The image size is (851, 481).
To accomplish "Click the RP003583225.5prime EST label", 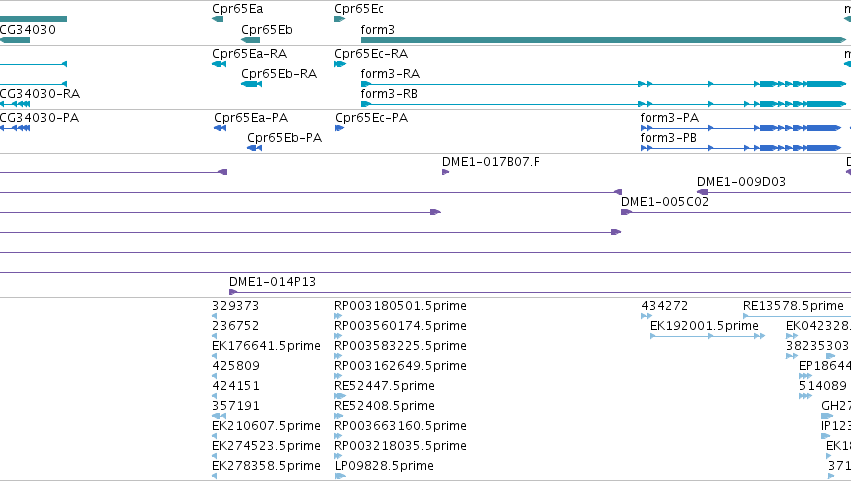I will 401,346.
